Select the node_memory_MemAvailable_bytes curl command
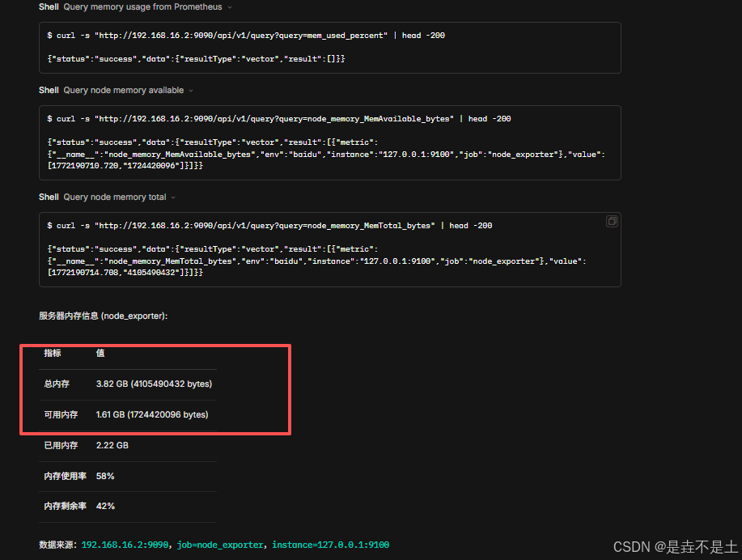Screen dimensions: 742x560 click(279, 119)
